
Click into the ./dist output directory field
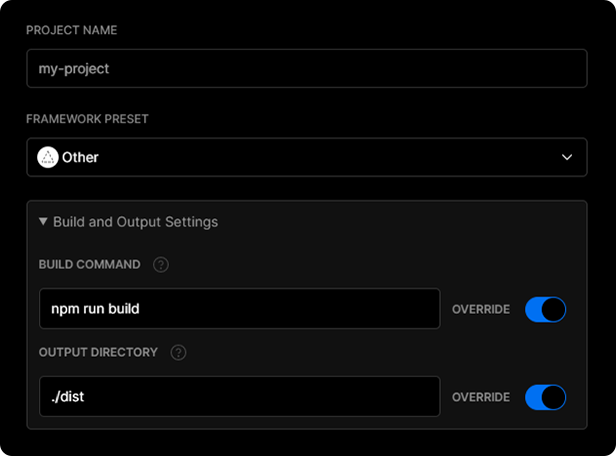pos(240,396)
